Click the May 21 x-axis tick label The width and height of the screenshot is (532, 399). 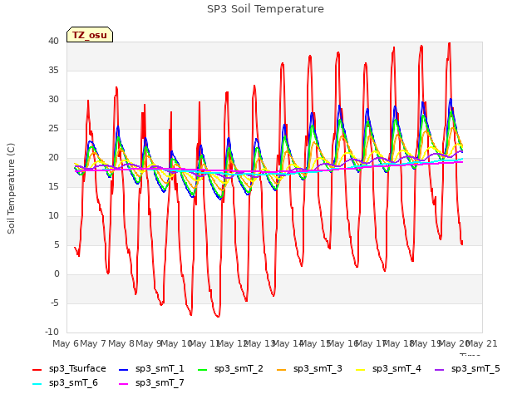[x=482, y=343]
